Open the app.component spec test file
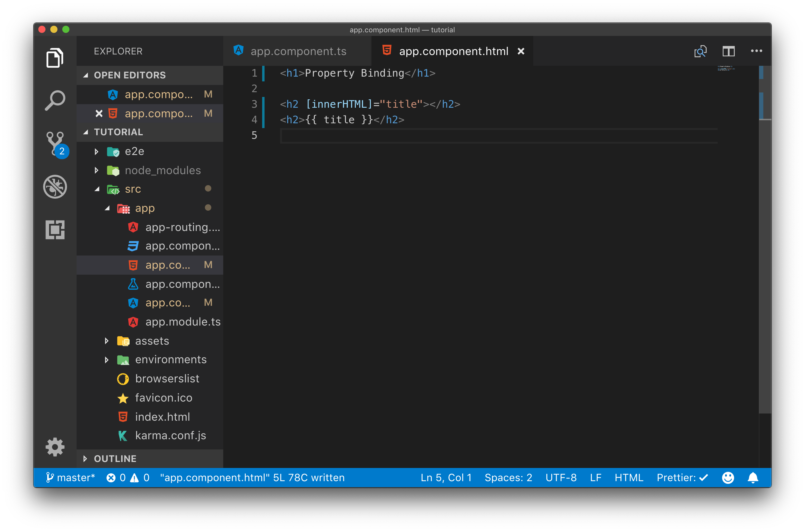This screenshot has width=805, height=532. (x=150, y=284)
